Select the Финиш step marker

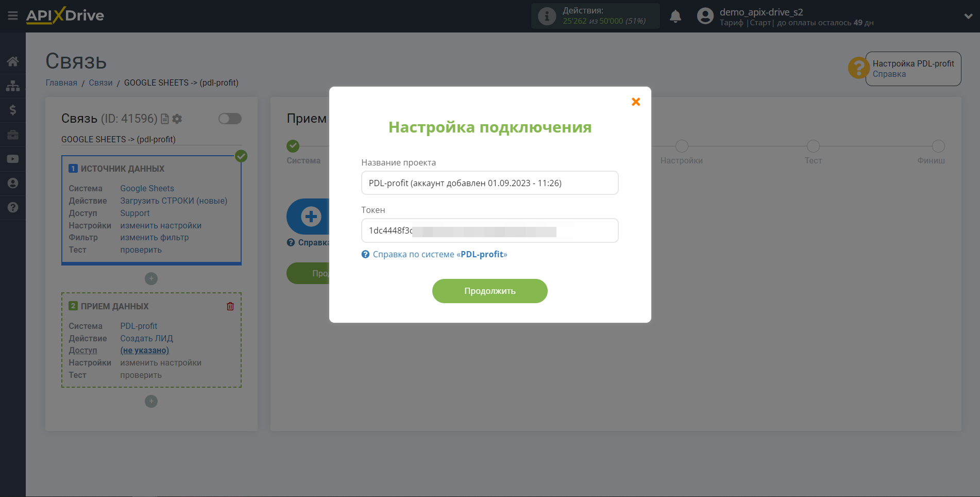coord(938,146)
